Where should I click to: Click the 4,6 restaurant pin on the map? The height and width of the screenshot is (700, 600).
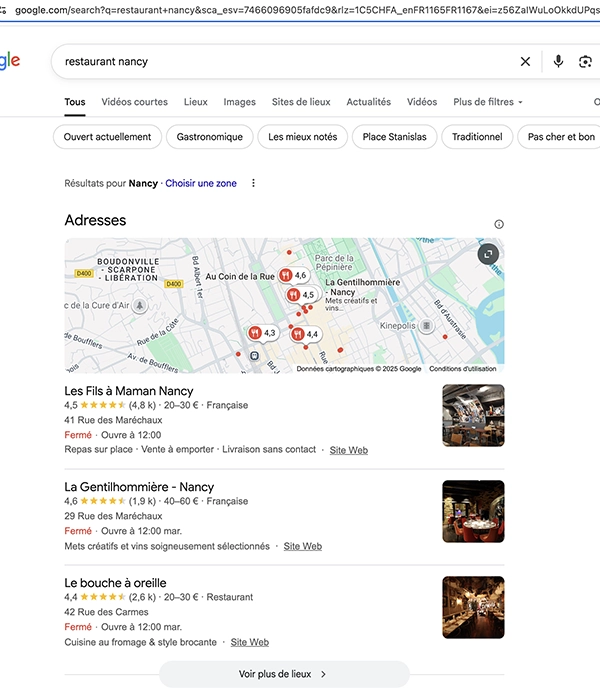tap(294, 275)
